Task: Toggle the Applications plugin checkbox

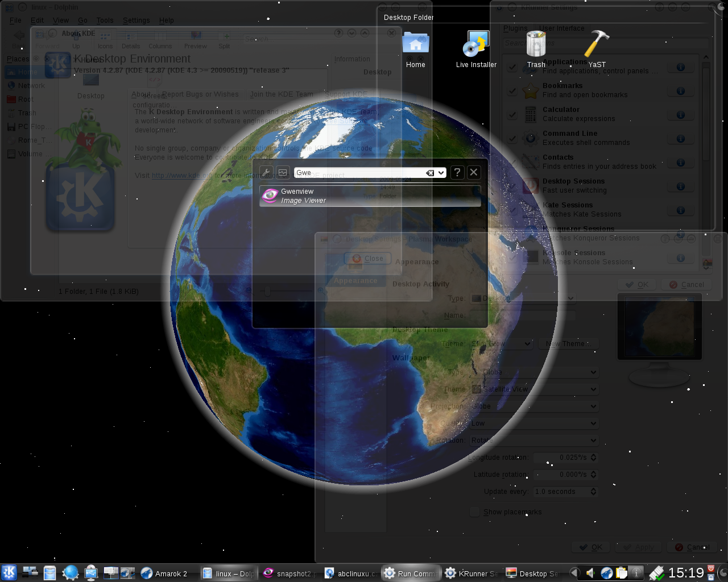Action: point(512,67)
